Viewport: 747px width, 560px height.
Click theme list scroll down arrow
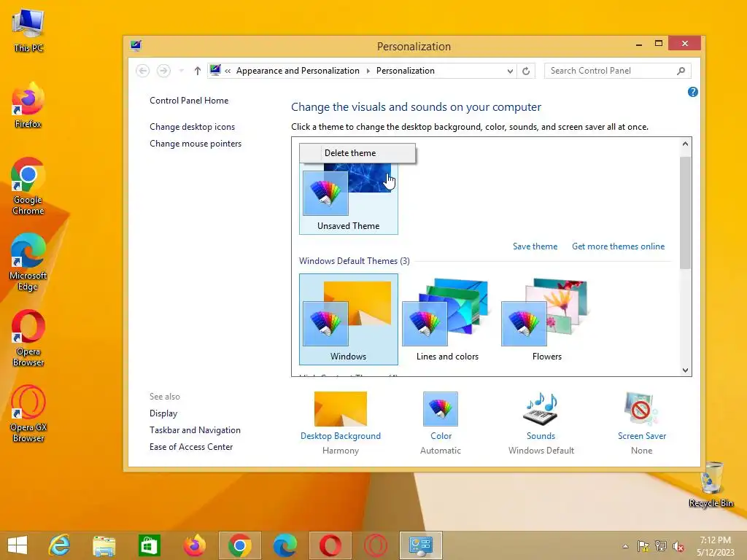point(685,370)
